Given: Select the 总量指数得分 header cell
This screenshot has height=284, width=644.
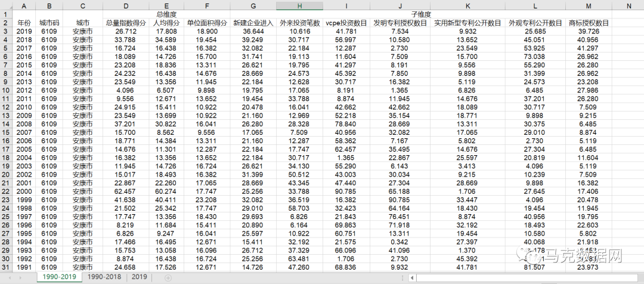Looking at the screenshot, I should [x=126, y=23].
